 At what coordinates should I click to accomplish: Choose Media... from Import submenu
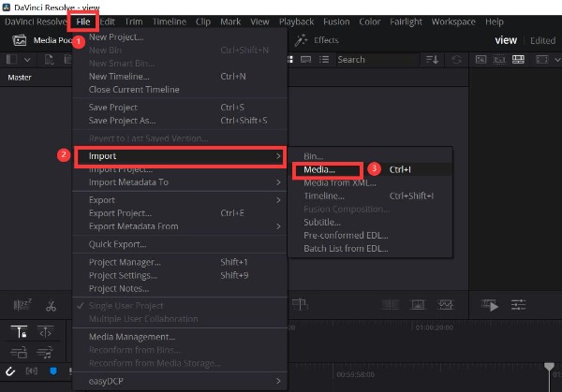(370, 169)
